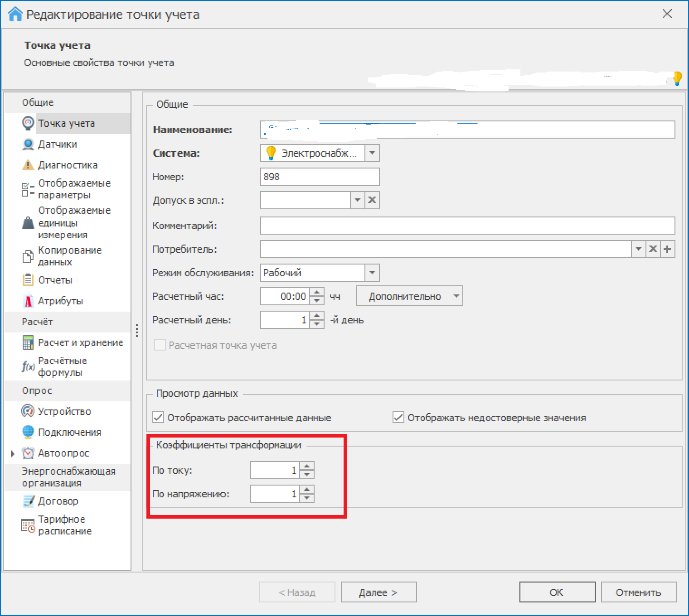Open Расчётные формулы section
Viewport: 689px width, 616px height.
[x=62, y=367]
